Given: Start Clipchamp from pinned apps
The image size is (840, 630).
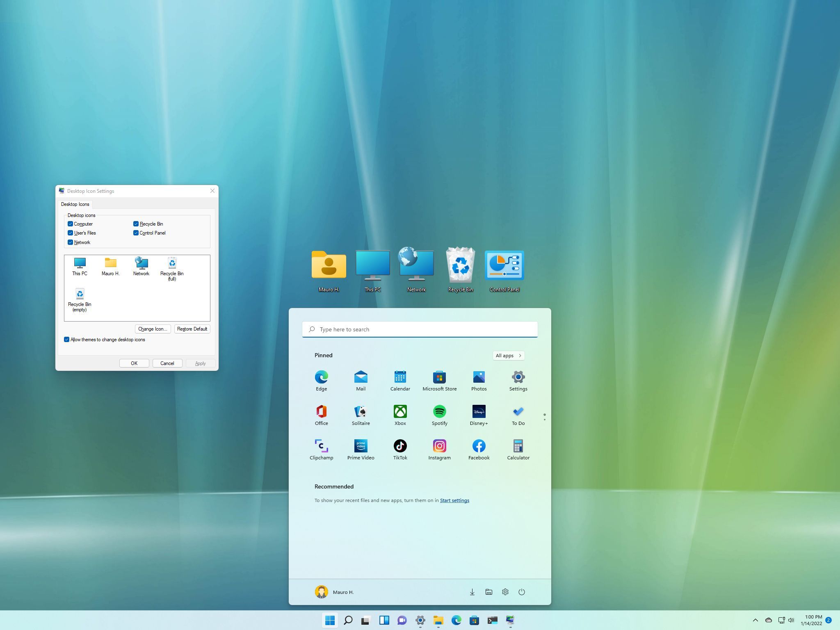Looking at the screenshot, I should (321, 446).
